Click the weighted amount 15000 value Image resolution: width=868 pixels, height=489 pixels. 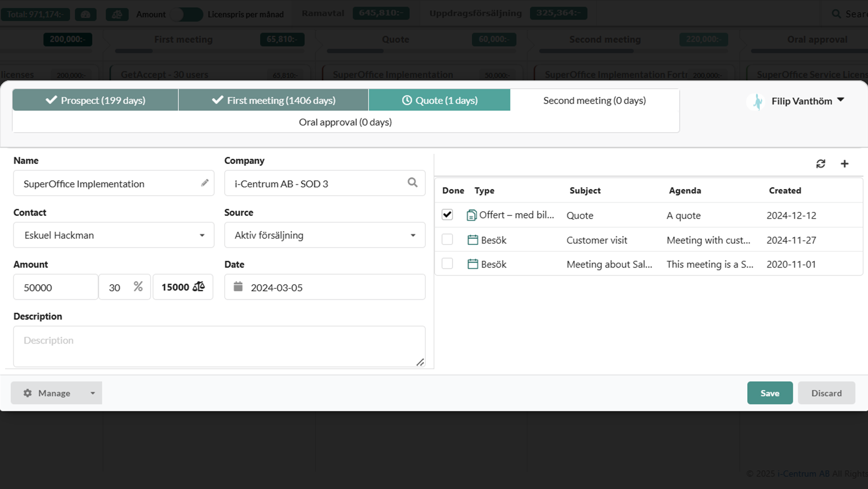(175, 287)
